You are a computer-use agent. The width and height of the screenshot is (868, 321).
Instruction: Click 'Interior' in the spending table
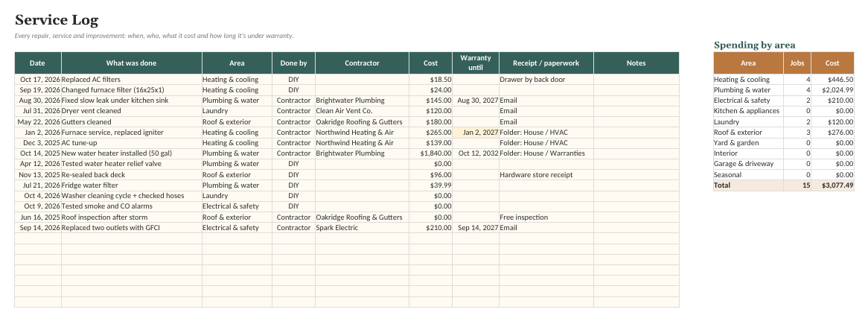[748, 153]
